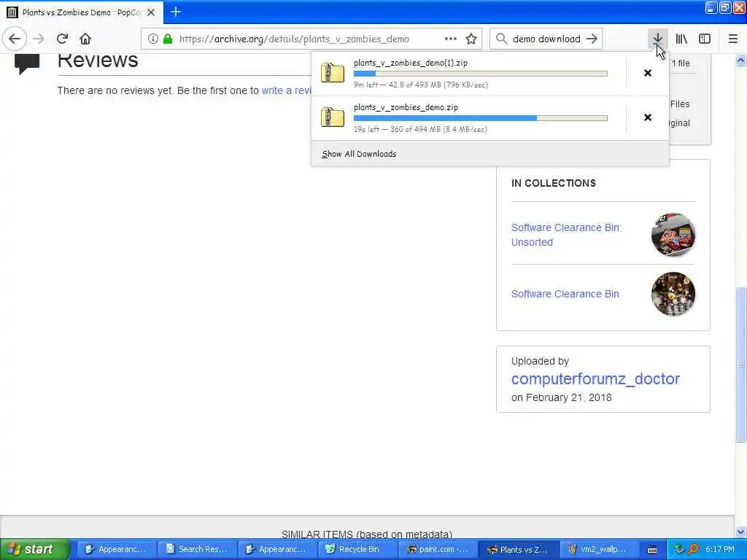Click the Plants vs Z... taskbar button
Image resolution: width=747 pixels, height=560 pixels.
(519, 549)
